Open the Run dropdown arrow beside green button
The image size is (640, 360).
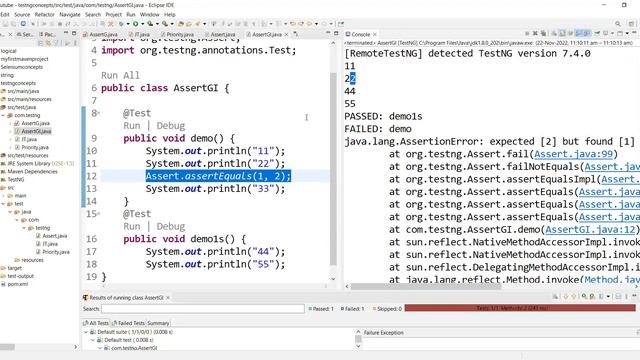[x=143, y=24]
